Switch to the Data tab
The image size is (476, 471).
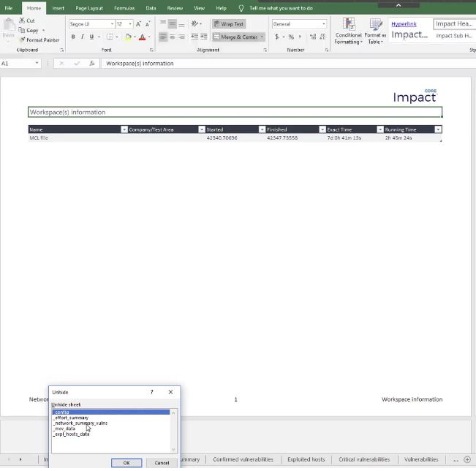tap(151, 8)
